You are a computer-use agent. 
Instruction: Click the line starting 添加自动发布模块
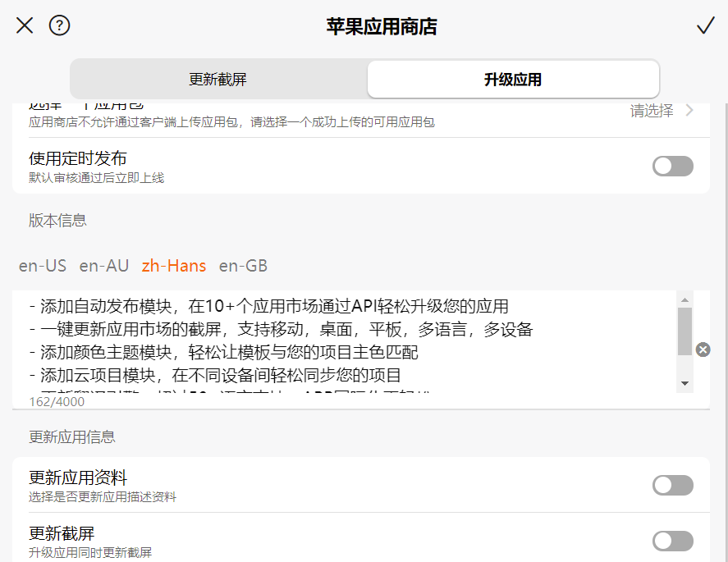[269, 306]
